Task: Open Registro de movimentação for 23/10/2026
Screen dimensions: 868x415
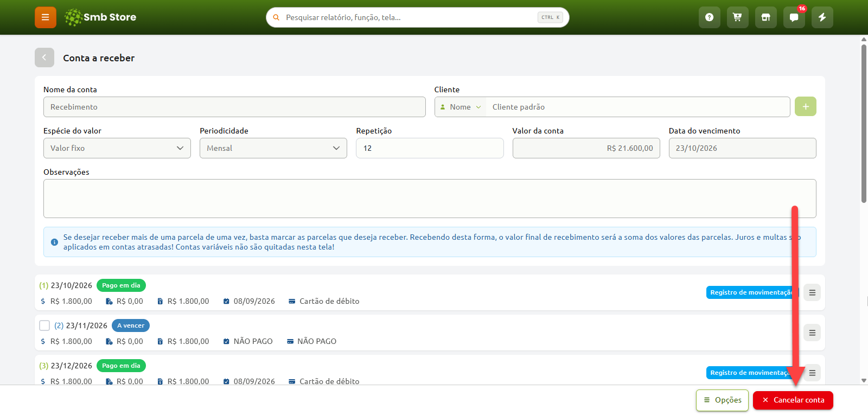Action: (752, 292)
